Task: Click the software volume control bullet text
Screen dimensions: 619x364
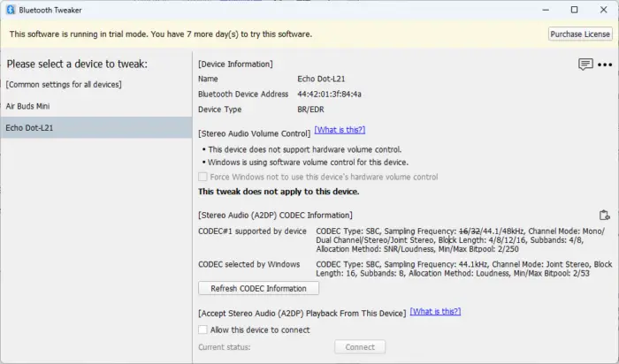Action: click(x=308, y=162)
